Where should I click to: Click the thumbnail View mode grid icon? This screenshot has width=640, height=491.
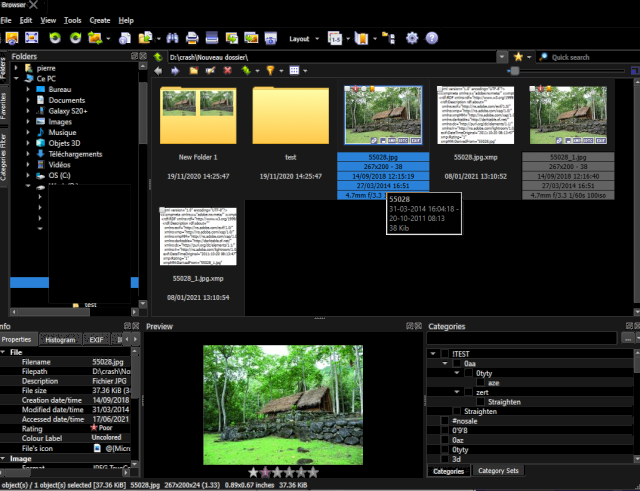[x=294, y=71]
